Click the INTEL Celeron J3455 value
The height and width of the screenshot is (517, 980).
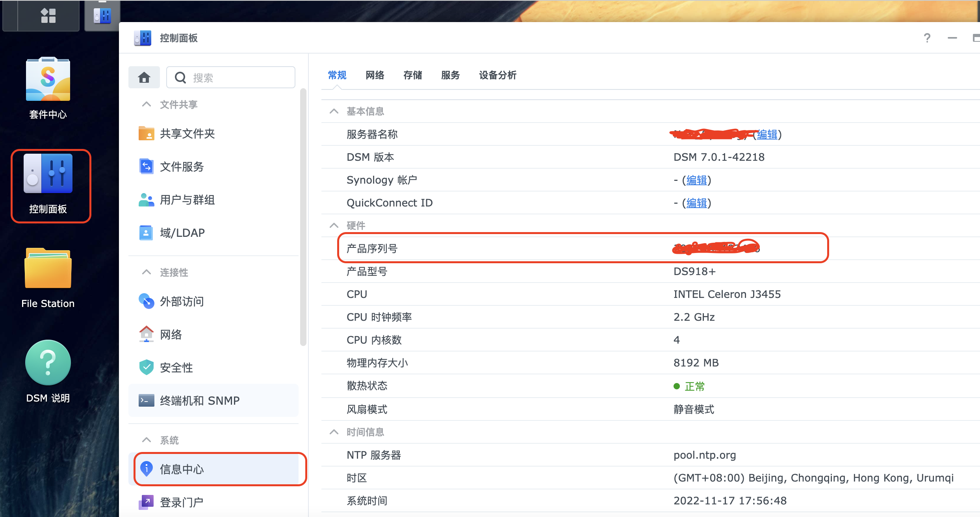pos(727,294)
